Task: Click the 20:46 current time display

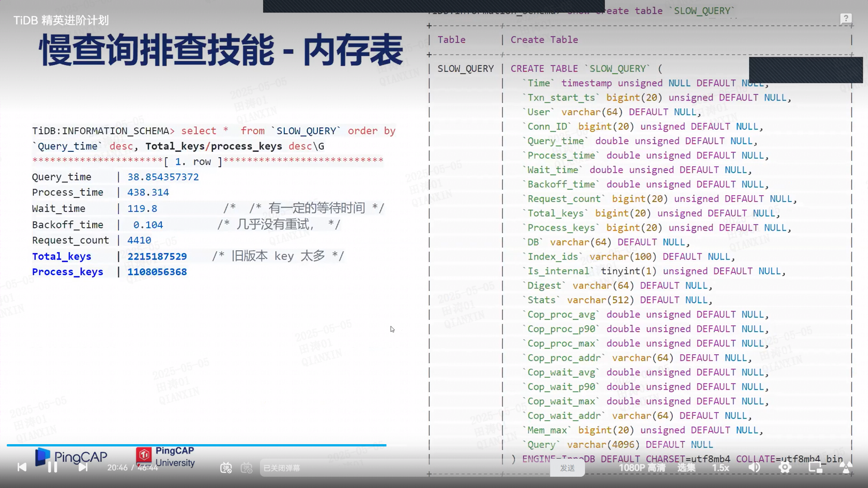Action: pyautogui.click(x=117, y=468)
